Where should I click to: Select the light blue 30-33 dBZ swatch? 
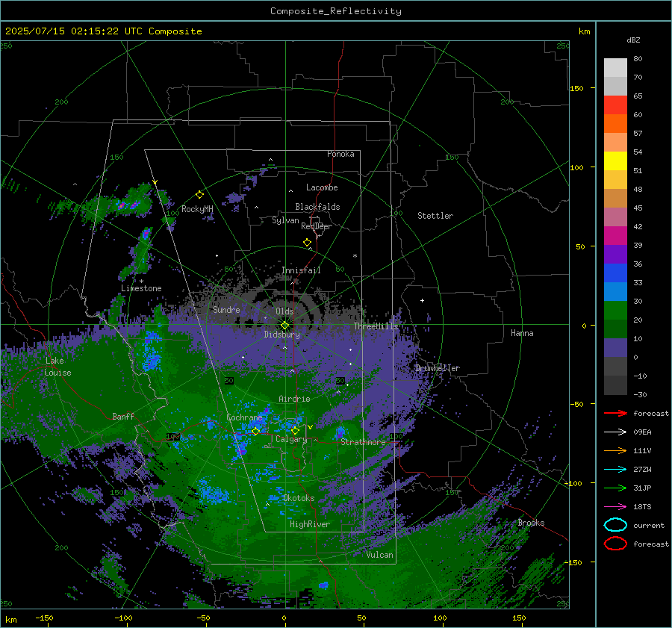pyautogui.click(x=615, y=291)
